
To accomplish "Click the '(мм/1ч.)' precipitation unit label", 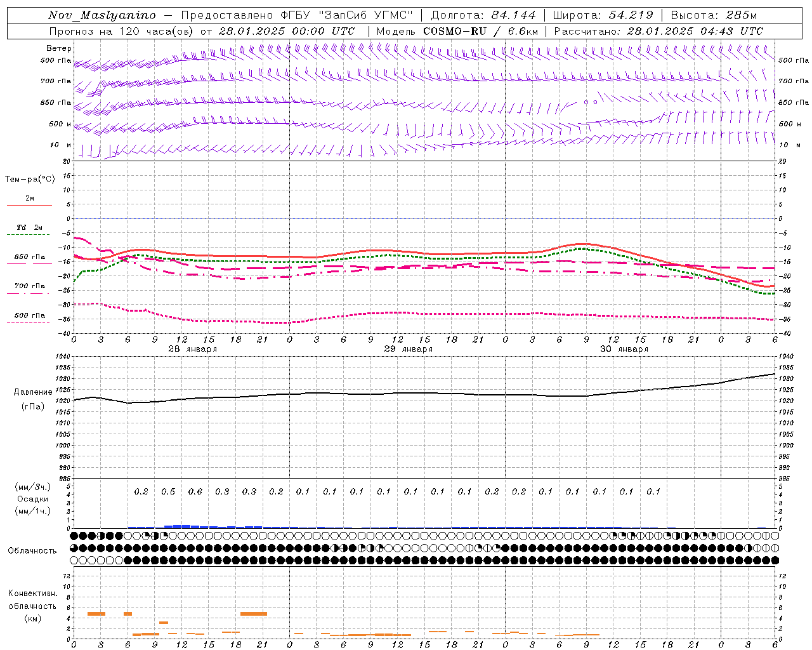I will [x=33, y=511].
